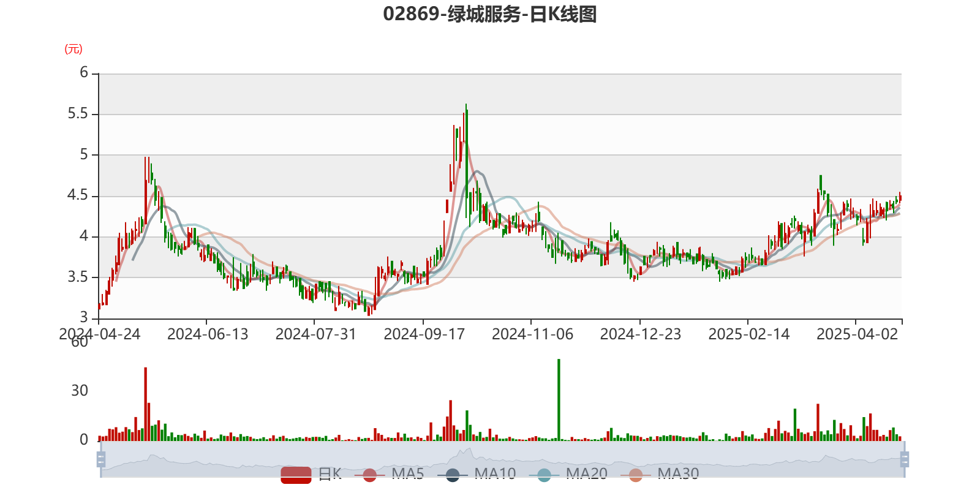Click the 30 volume axis label
Viewport: 980px width, 490px height.
tap(80, 391)
